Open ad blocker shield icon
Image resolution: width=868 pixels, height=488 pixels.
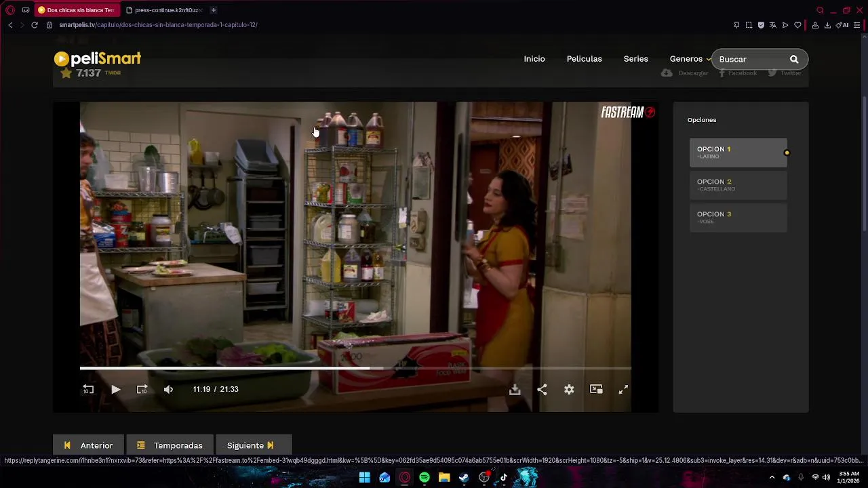761,25
